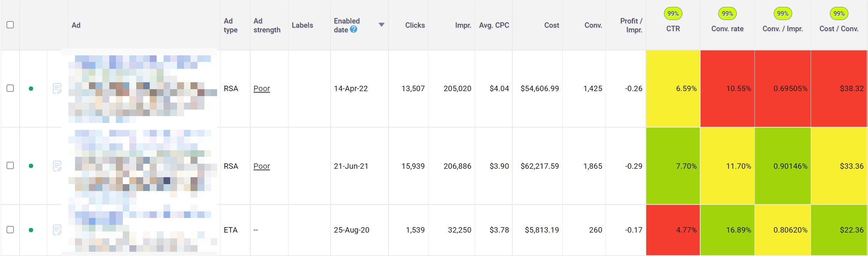Toggle the select-all checkbox in the header
868x256 pixels.
click(x=10, y=25)
